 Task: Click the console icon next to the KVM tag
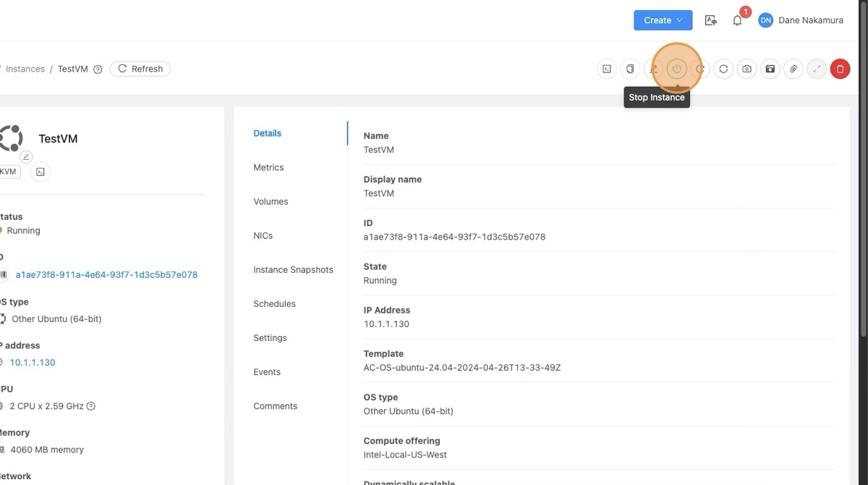coord(41,172)
